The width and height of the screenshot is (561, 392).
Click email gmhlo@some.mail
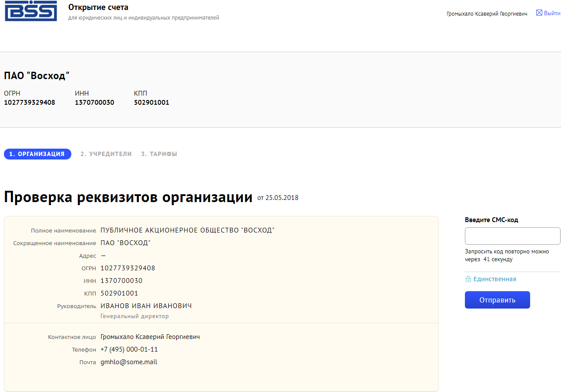pos(129,362)
